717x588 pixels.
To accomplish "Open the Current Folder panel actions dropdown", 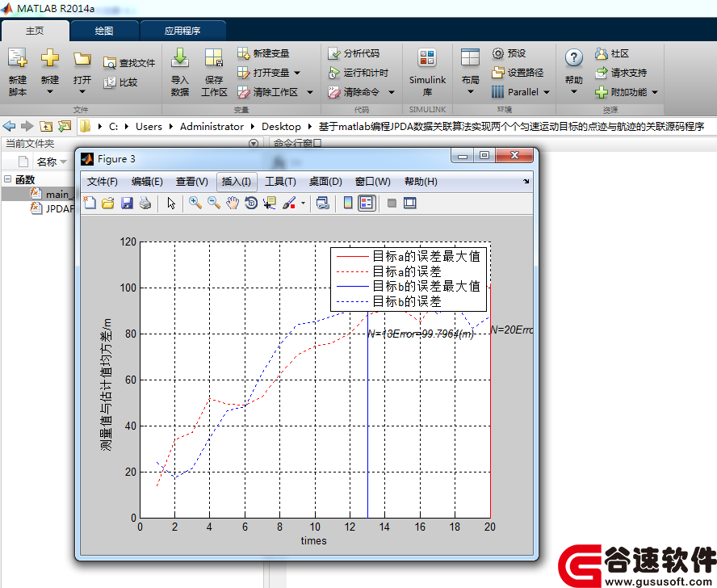I will [253, 144].
